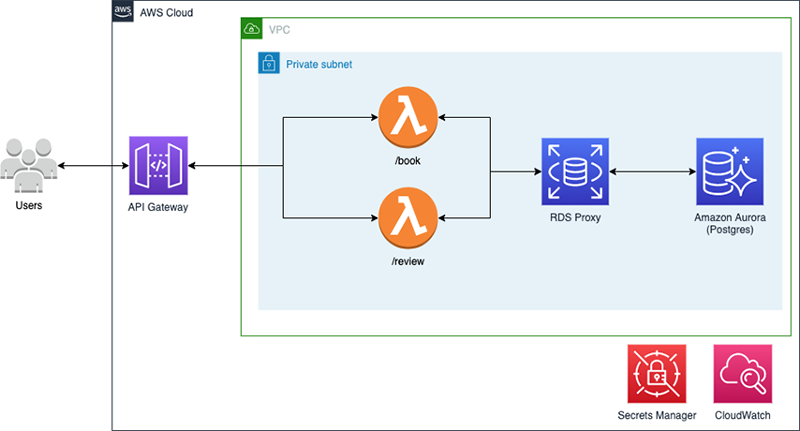The width and height of the screenshot is (800, 431).
Task: Click the 'API Gateway' label text
Action: (158, 207)
